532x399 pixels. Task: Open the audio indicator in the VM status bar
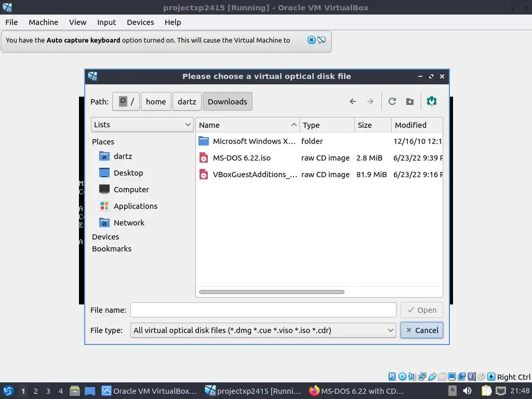[x=412, y=376]
